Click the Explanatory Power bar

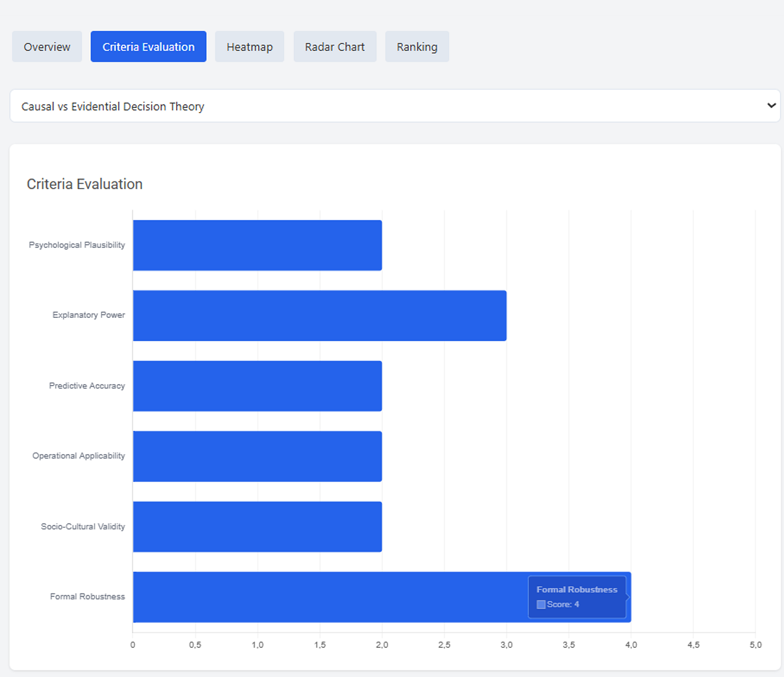pyautogui.click(x=320, y=316)
